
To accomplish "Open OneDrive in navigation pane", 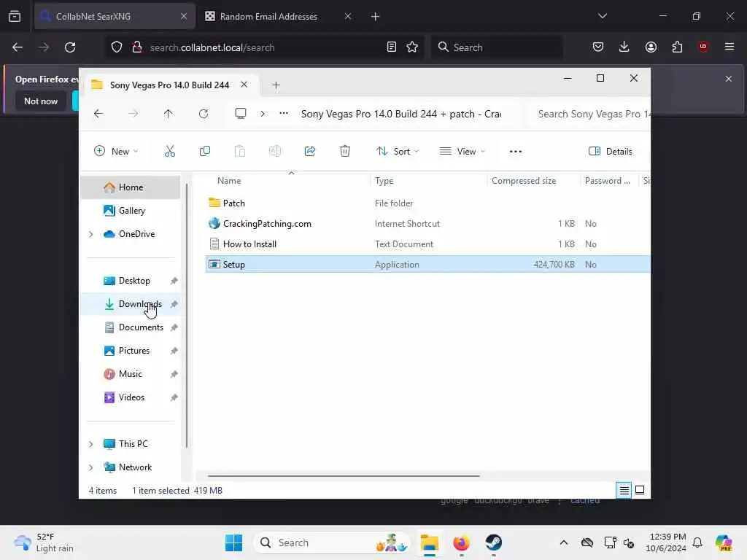I will tap(136, 234).
